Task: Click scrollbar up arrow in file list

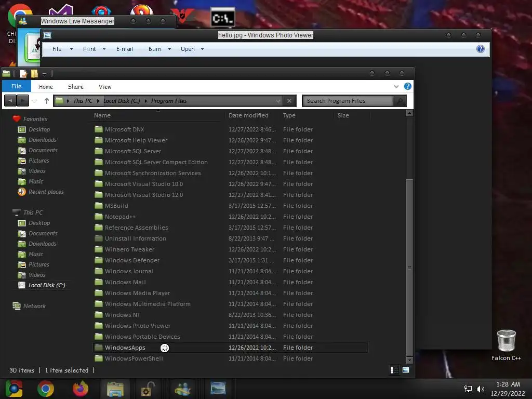Action: (x=409, y=113)
